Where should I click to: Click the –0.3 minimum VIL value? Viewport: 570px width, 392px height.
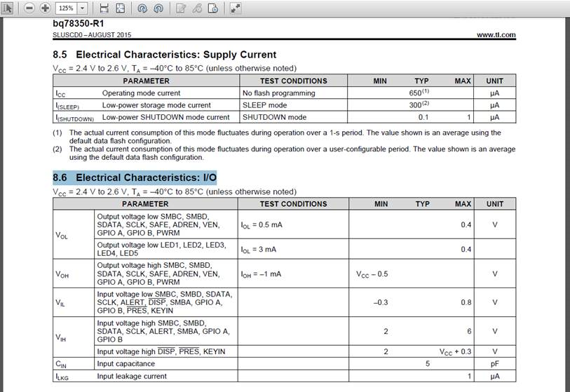click(x=381, y=302)
